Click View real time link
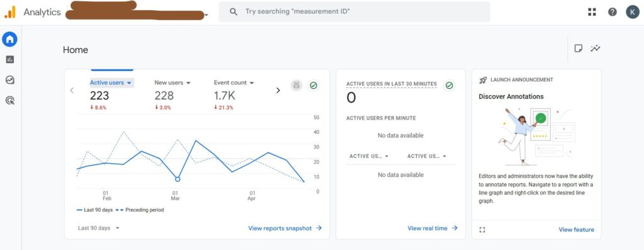644x250 pixels. click(x=433, y=228)
